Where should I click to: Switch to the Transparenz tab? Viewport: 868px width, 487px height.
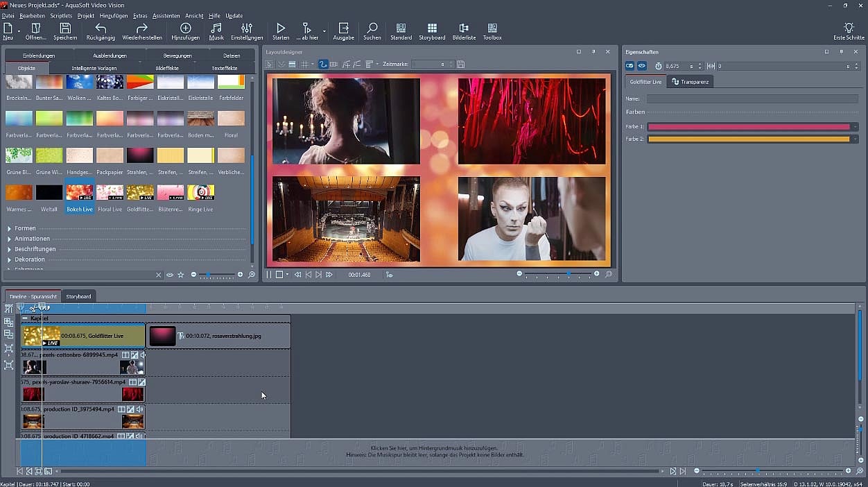click(691, 82)
